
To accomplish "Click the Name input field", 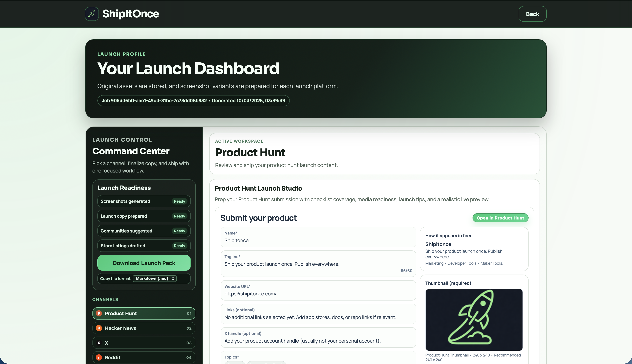I will click(318, 240).
